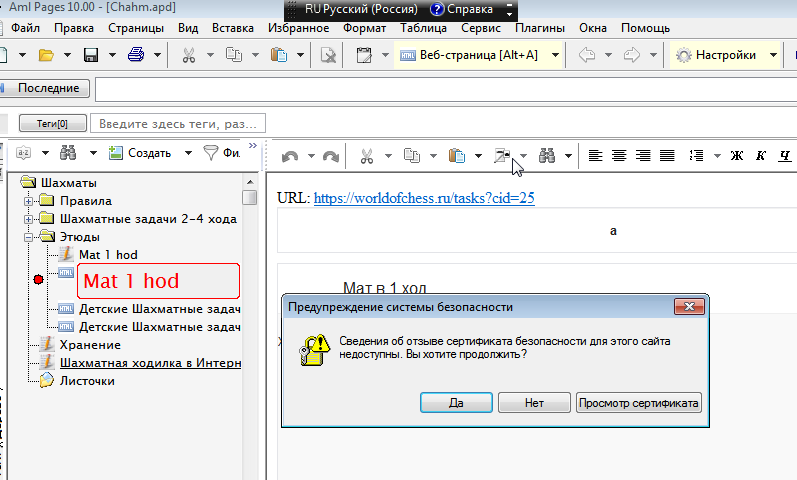Click Просмотр сертификата button
The width and height of the screenshot is (797, 480).
[x=638, y=403]
